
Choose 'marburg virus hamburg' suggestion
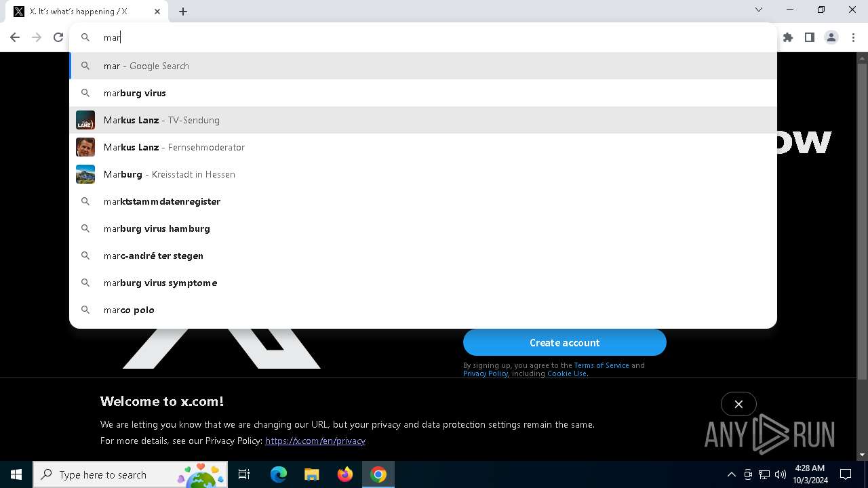coord(423,228)
